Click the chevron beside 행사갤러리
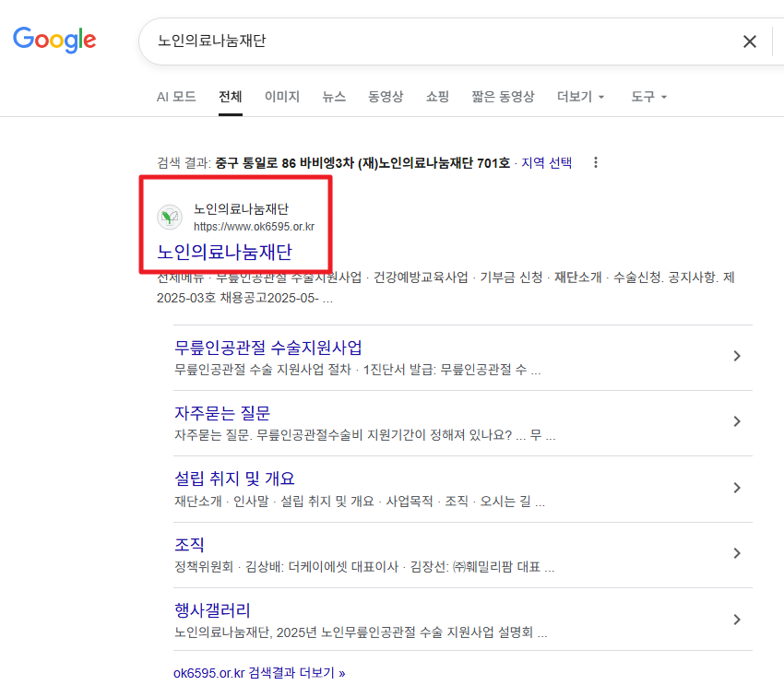Image resolution: width=784 pixels, height=697 pixels. tap(736, 619)
